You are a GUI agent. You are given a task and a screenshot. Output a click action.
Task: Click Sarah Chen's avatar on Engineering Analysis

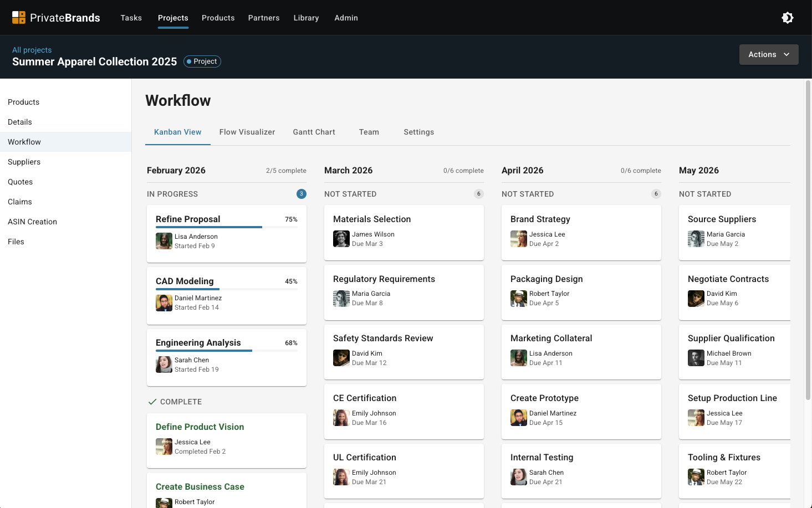click(164, 365)
